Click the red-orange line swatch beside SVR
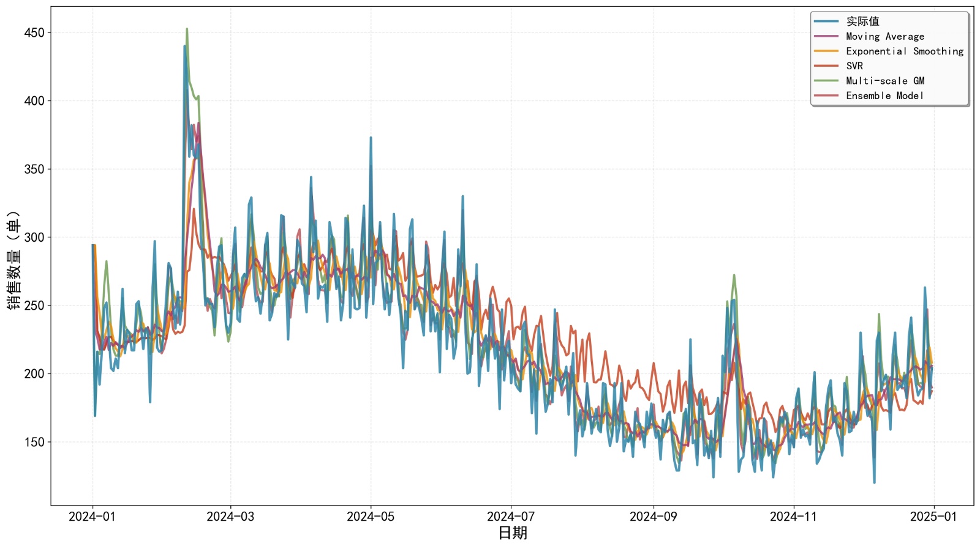 pyautogui.click(x=826, y=65)
